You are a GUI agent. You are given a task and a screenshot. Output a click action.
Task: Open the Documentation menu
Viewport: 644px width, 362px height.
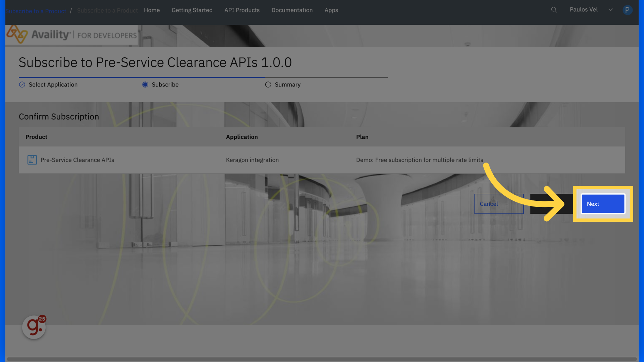click(292, 10)
